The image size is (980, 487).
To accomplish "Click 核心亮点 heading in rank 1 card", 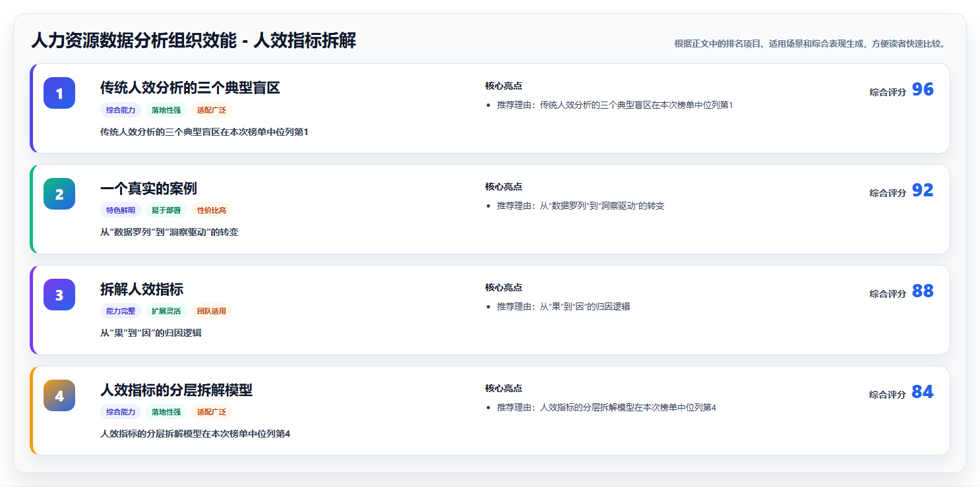I will tap(504, 86).
